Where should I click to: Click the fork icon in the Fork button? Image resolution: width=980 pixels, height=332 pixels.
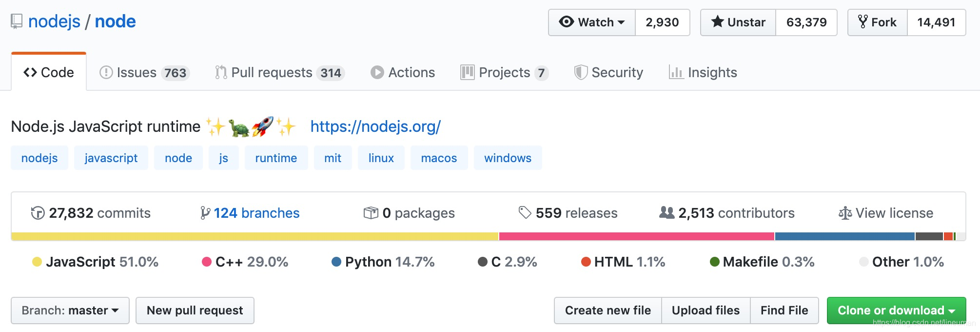[862, 22]
